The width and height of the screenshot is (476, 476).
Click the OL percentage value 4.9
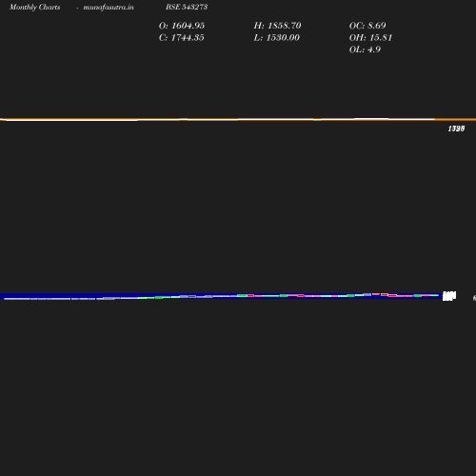point(374,50)
